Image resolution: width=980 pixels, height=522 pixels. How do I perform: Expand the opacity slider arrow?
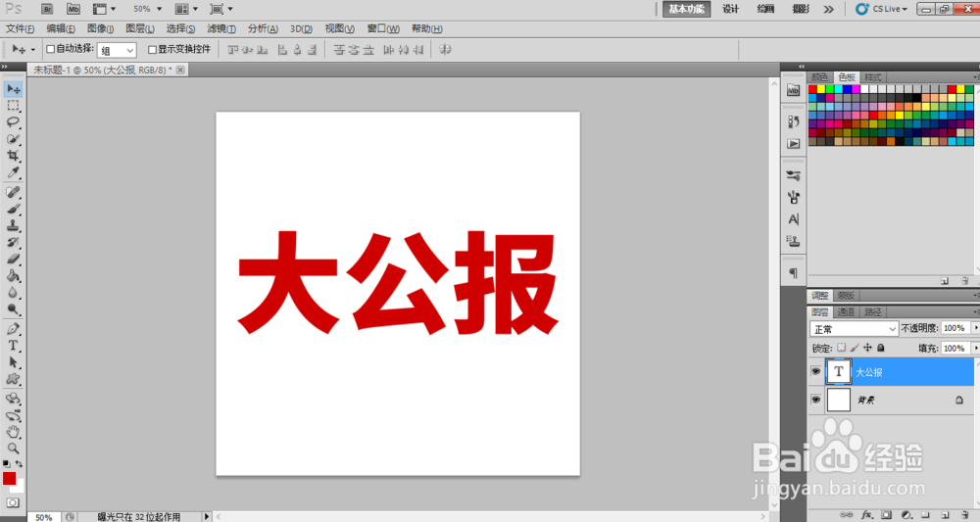[x=975, y=328]
